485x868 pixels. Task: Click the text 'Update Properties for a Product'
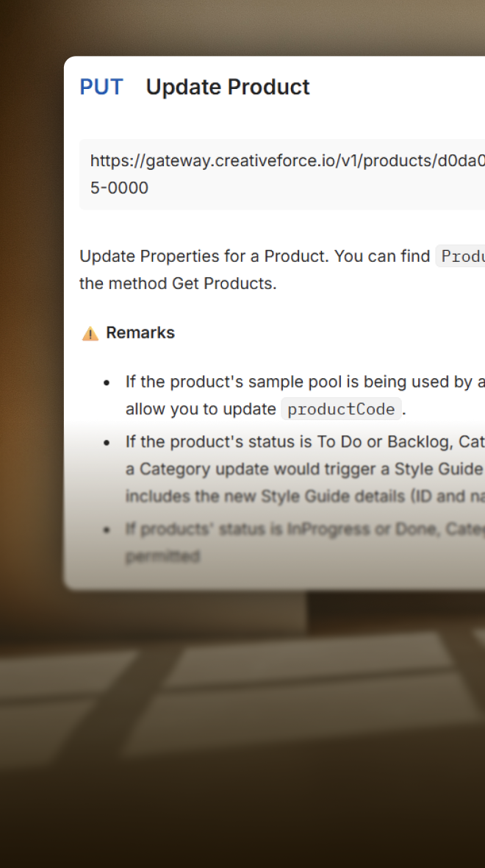(203, 256)
